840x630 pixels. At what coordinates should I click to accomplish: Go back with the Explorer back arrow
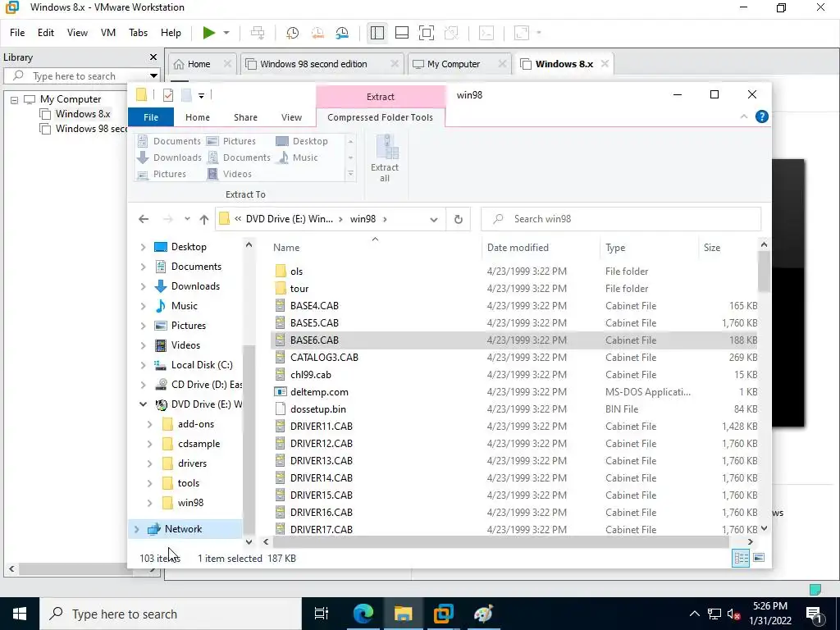click(143, 218)
